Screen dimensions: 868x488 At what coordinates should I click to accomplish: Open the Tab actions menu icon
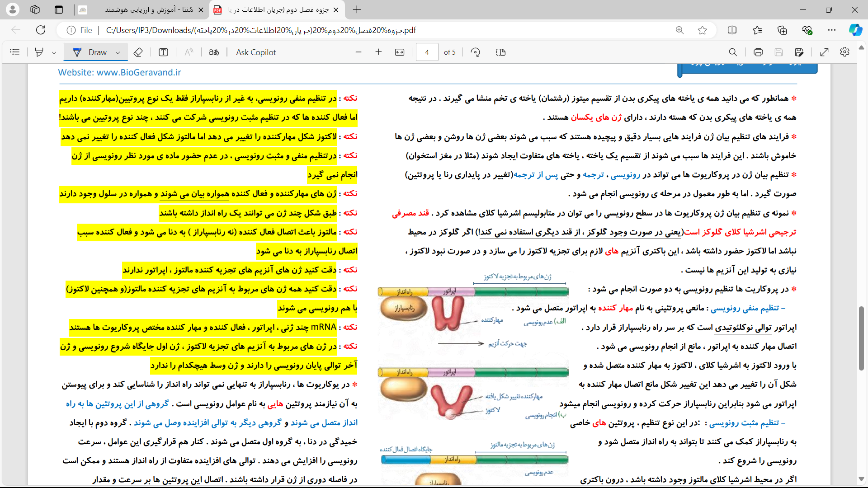point(58,9)
